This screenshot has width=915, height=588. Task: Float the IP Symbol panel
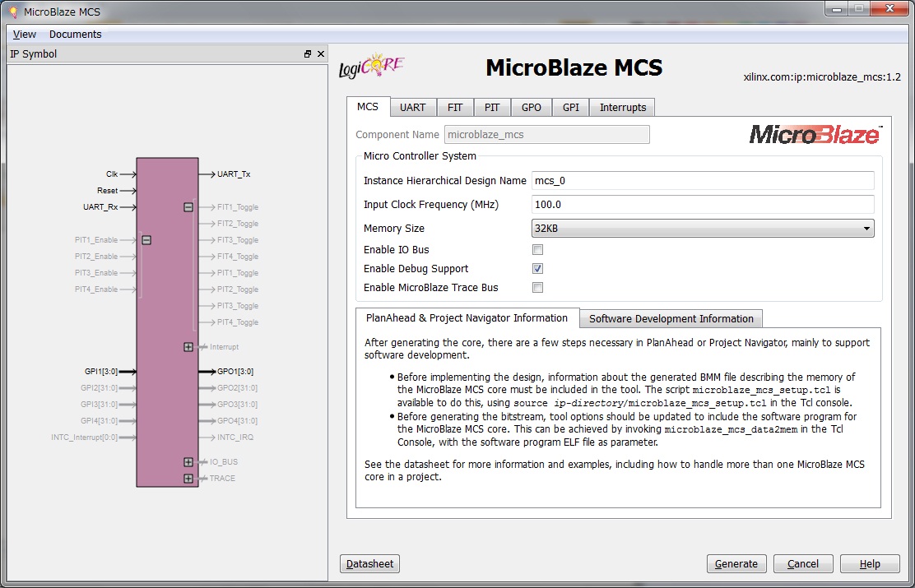(x=308, y=54)
